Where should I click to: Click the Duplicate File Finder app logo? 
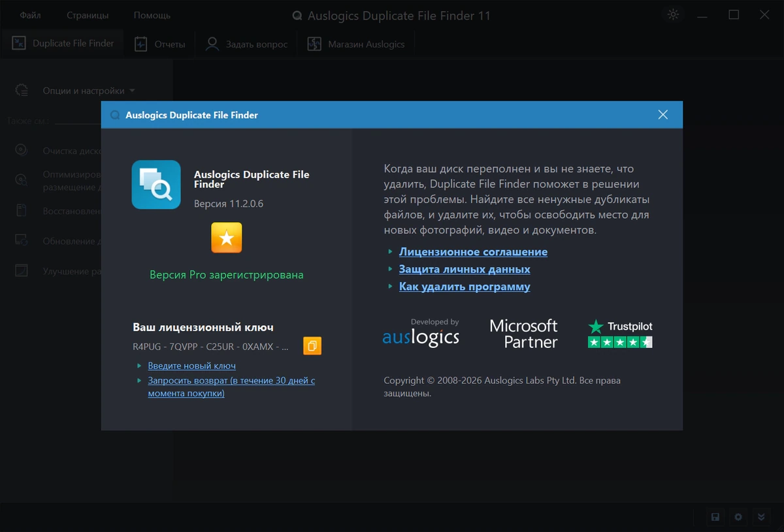(x=156, y=185)
